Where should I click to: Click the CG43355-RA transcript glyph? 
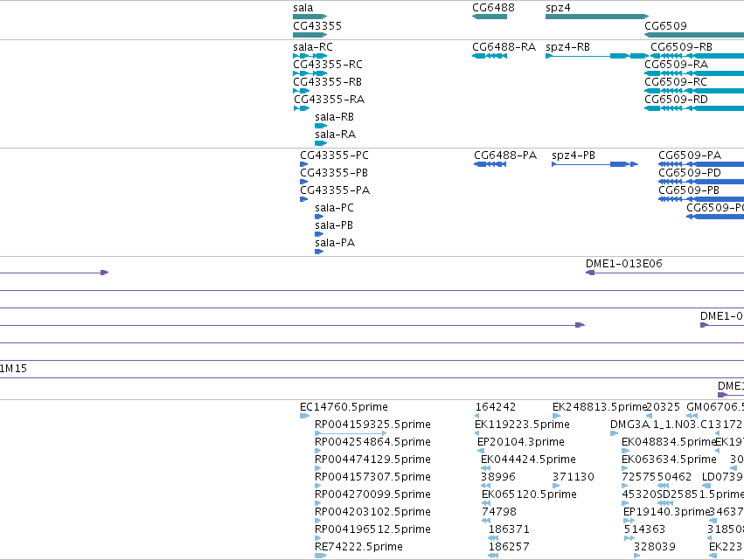point(302,108)
